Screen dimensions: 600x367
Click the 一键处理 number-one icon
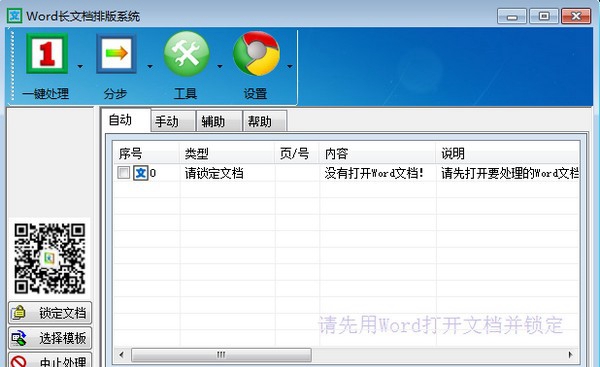click(x=47, y=53)
